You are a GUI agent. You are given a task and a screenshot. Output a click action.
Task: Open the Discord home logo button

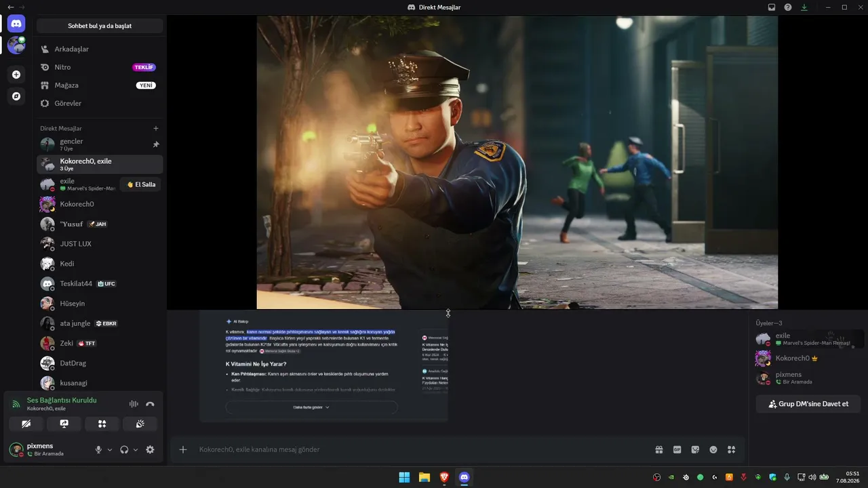pos(16,24)
